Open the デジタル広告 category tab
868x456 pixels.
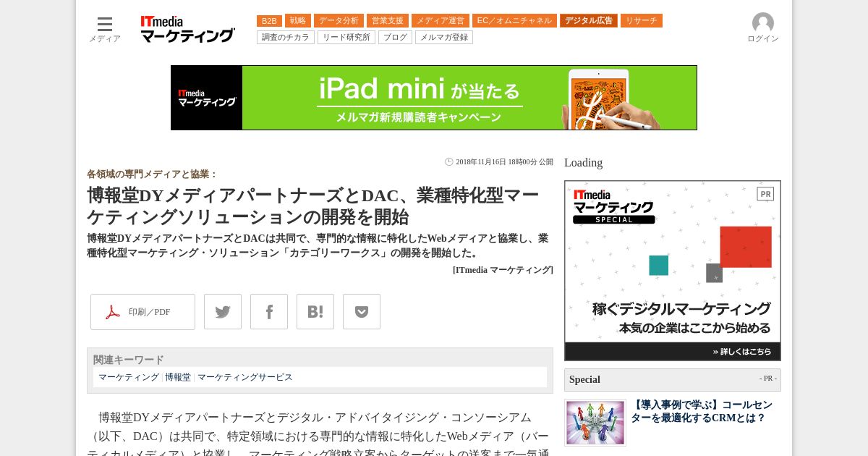click(589, 21)
